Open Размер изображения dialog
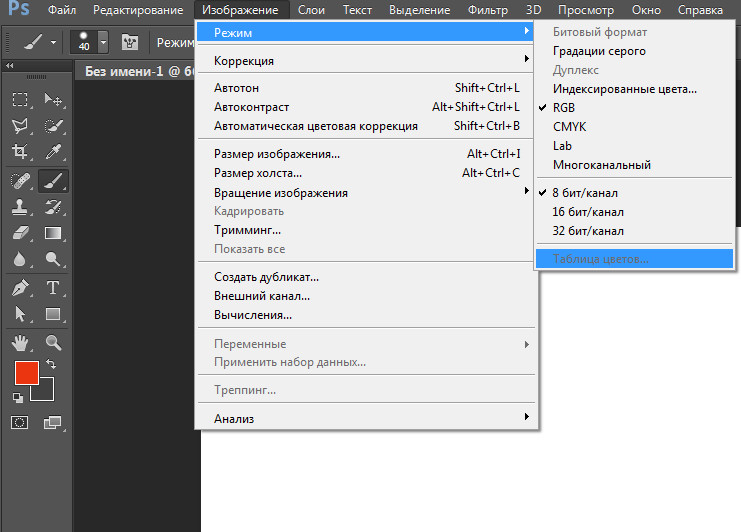The image size is (741, 532). [365, 154]
